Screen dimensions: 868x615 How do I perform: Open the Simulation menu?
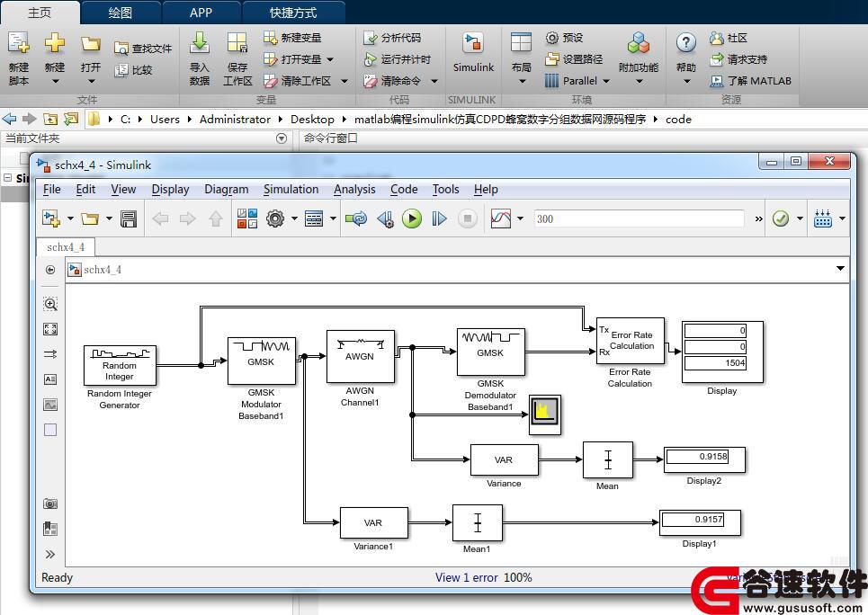click(291, 190)
